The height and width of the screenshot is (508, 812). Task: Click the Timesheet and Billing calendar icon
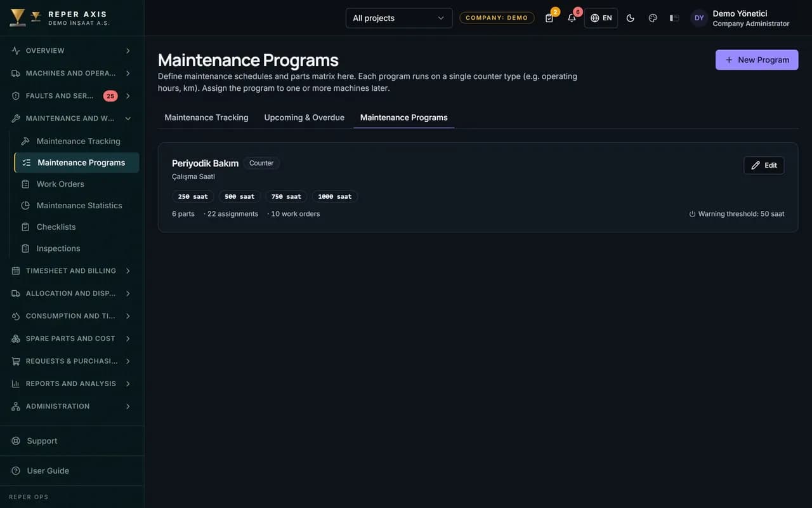[x=16, y=271]
